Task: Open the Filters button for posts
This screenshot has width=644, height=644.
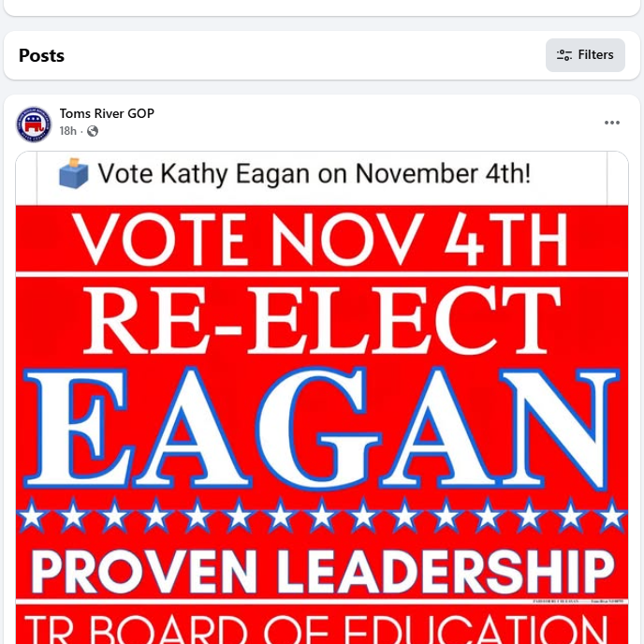Action: click(585, 55)
